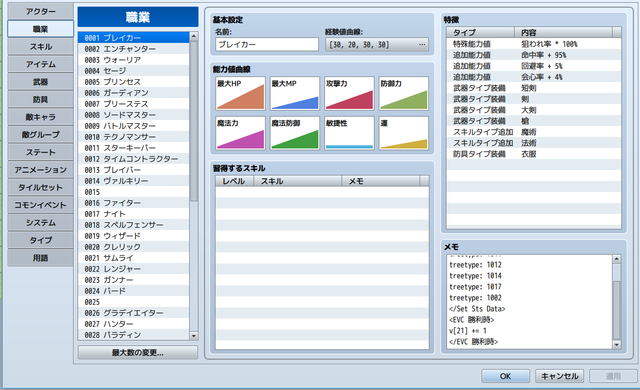Open the アニメーション tab
Image resolution: width=640 pixels, height=390 pixels.
click(x=40, y=170)
